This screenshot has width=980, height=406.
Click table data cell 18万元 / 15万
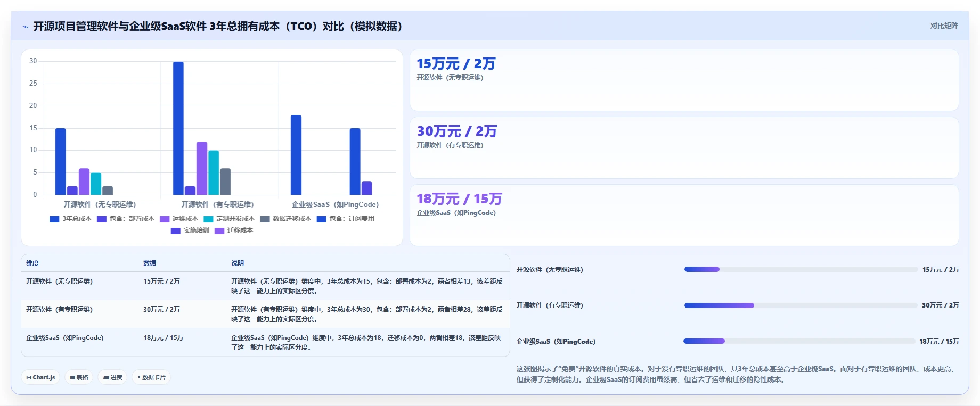(x=163, y=338)
